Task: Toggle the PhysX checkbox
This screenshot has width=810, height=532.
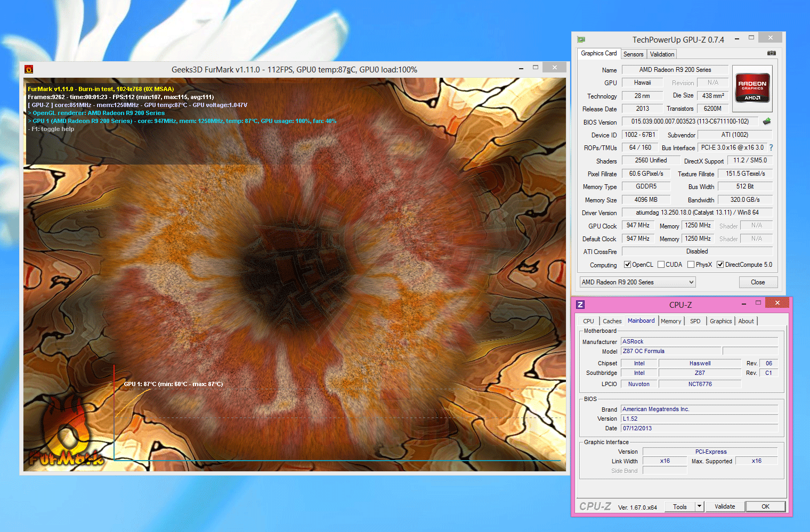Action: point(691,265)
